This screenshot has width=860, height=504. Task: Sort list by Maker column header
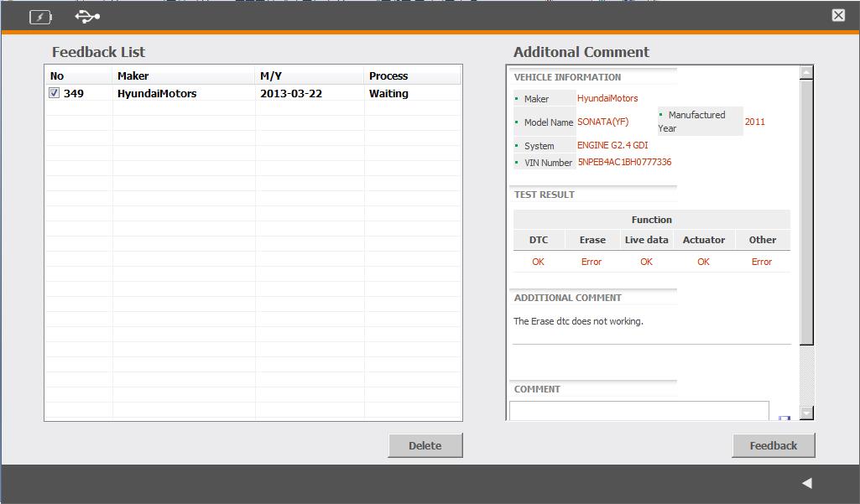[x=133, y=76]
